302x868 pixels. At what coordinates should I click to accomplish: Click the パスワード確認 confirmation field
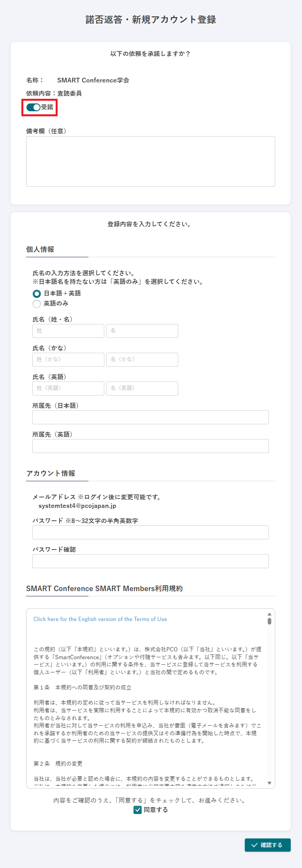coord(150,561)
